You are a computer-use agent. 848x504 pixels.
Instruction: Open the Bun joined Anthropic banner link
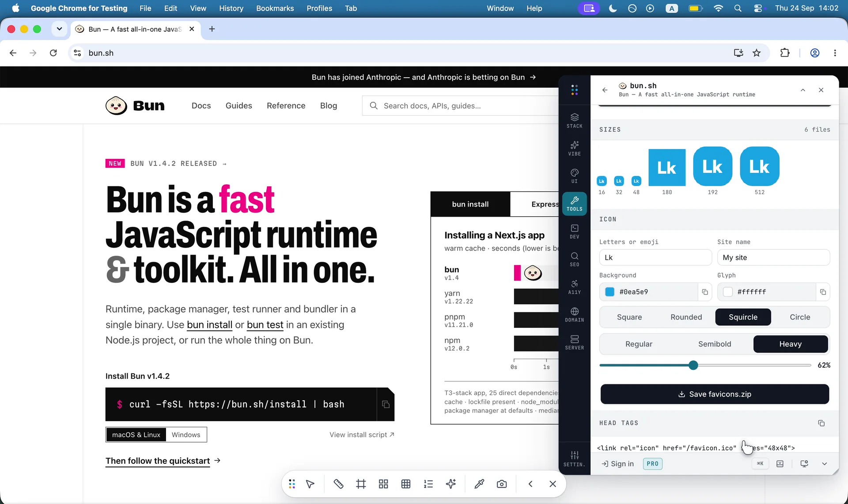click(x=424, y=77)
